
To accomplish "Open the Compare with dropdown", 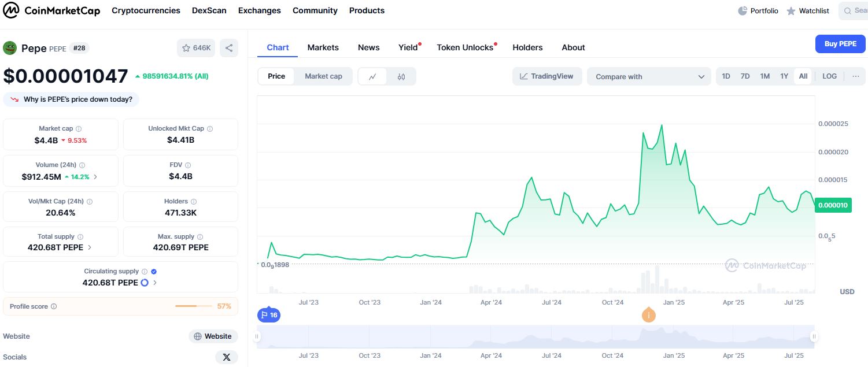I will [x=649, y=76].
